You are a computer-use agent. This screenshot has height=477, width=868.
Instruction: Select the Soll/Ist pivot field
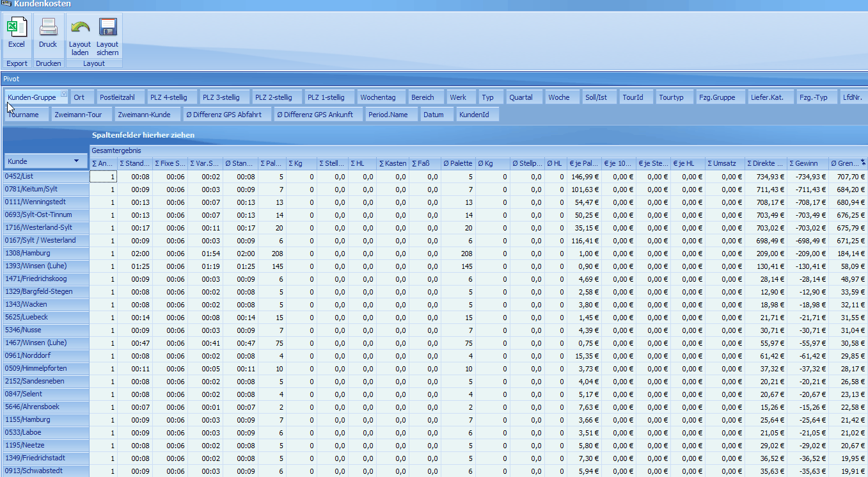pyautogui.click(x=599, y=97)
